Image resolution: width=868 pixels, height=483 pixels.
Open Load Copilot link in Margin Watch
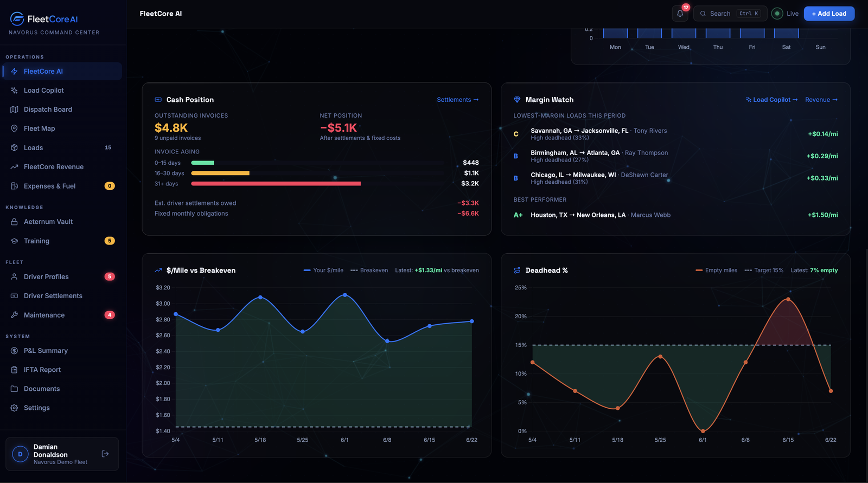tap(771, 100)
